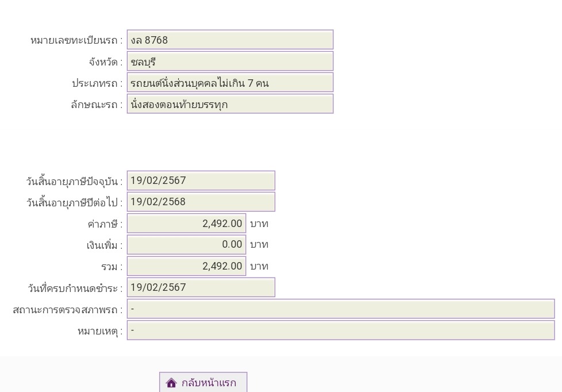Click the วันที่ครบกำหนดชำระ due date field

(201, 287)
